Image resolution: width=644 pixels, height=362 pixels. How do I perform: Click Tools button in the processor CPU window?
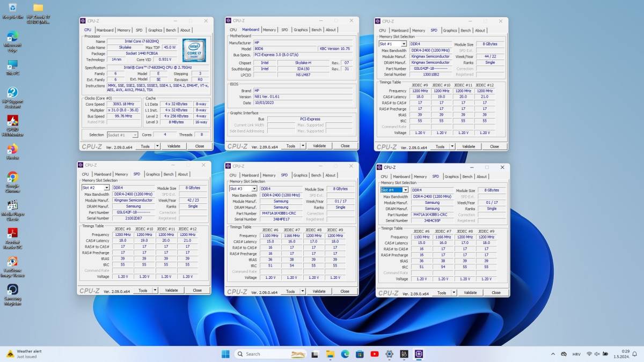click(x=145, y=146)
